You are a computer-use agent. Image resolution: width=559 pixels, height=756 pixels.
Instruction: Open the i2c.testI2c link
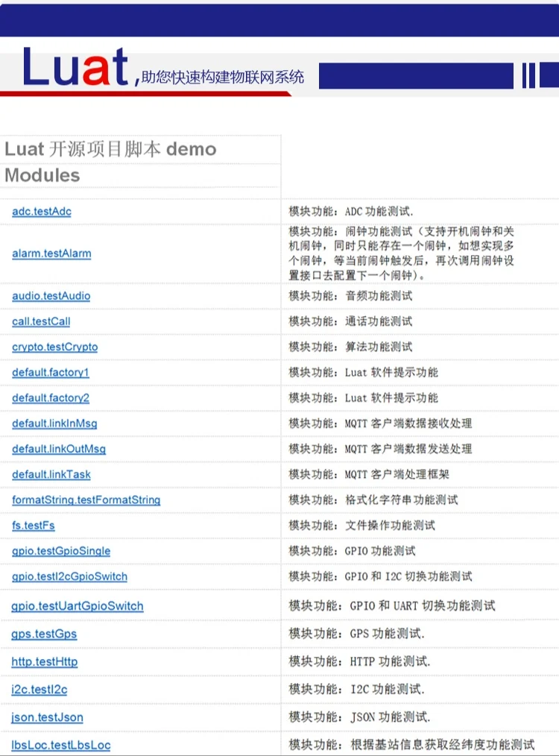click(x=39, y=690)
